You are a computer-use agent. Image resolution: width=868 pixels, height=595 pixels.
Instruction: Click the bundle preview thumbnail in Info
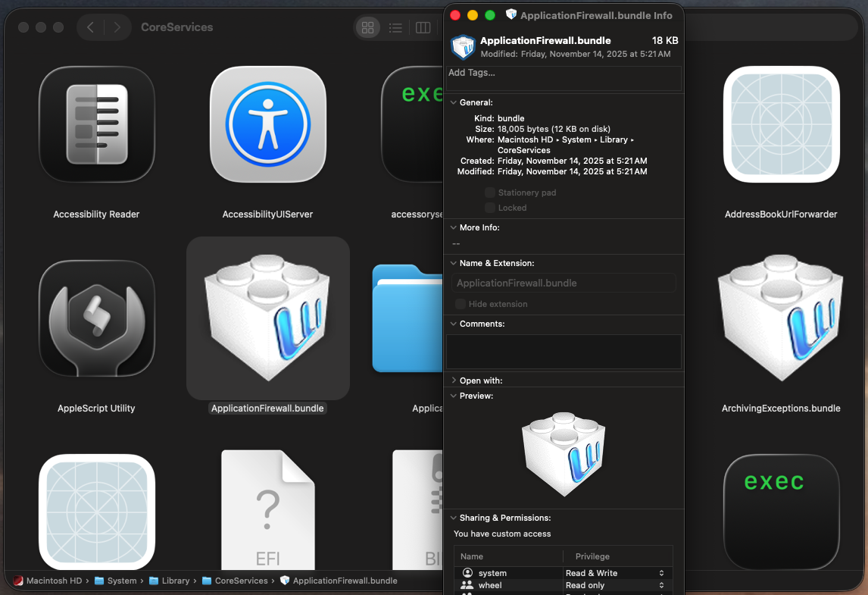(564, 454)
